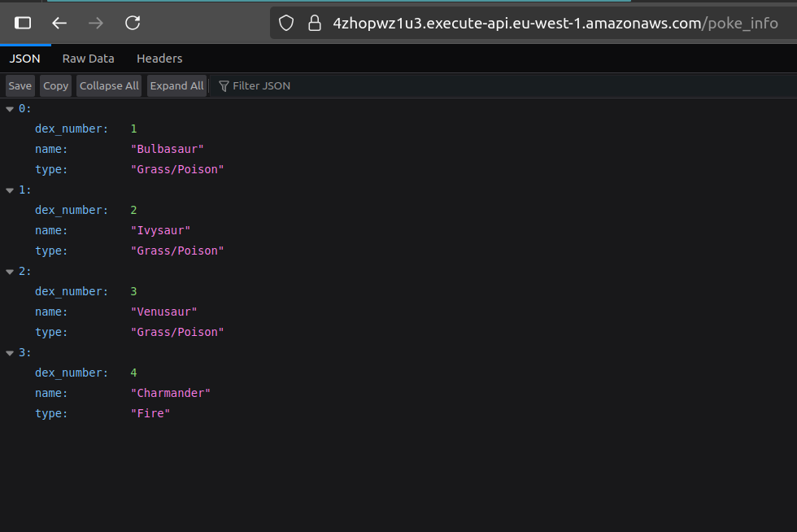Viewport: 797px width, 532px height.
Task: Click the dex_number value 4
Action: coord(133,373)
